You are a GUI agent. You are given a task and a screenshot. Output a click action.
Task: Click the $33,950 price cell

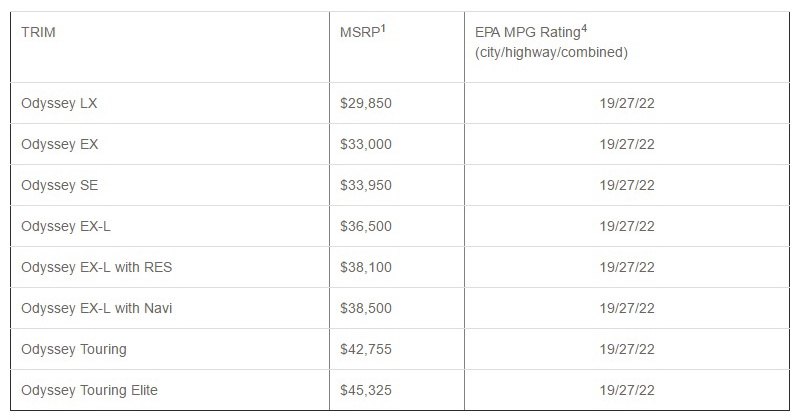point(366,185)
